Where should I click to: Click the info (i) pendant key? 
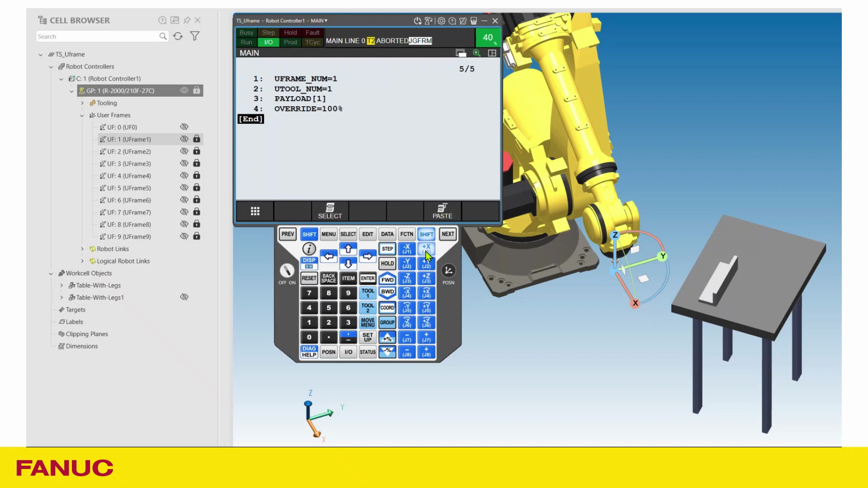point(309,249)
